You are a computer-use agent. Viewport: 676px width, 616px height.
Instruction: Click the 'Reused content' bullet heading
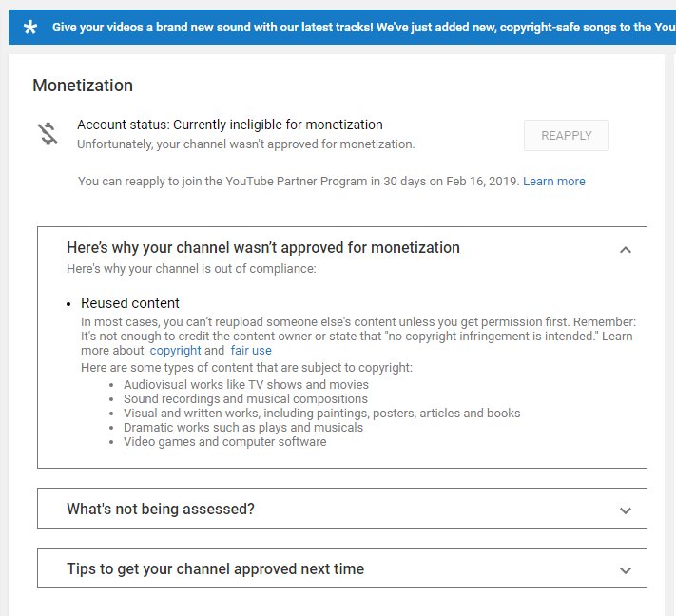click(x=130, y=303)
